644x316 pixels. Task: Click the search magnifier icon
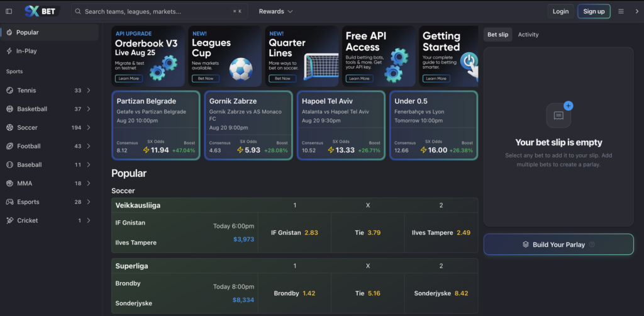coord(78,11)
